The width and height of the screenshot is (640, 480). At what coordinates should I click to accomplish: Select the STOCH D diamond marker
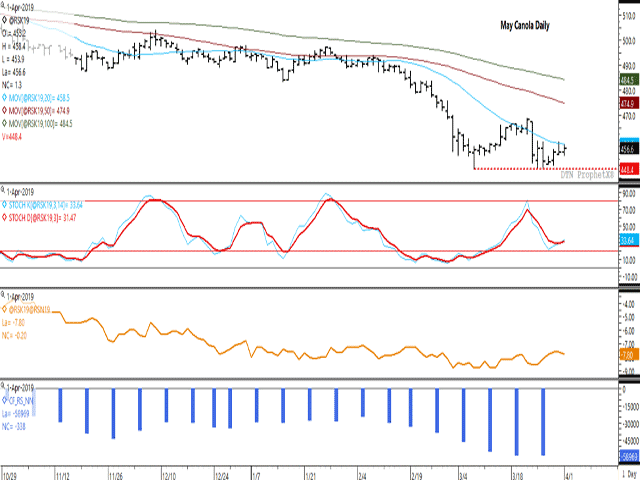pyautogui.click(x=4, y=218)
